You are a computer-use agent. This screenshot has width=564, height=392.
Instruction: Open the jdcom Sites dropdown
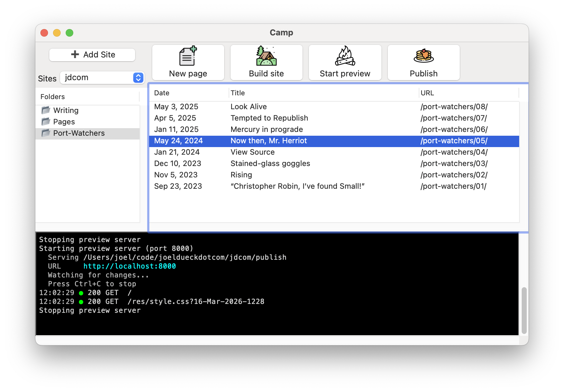tap(138, 78)
